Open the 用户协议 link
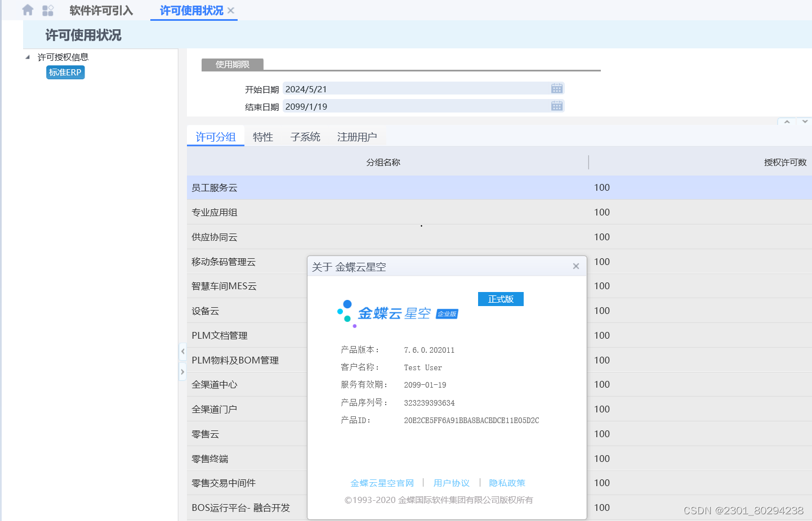 (x=452, y=483)
